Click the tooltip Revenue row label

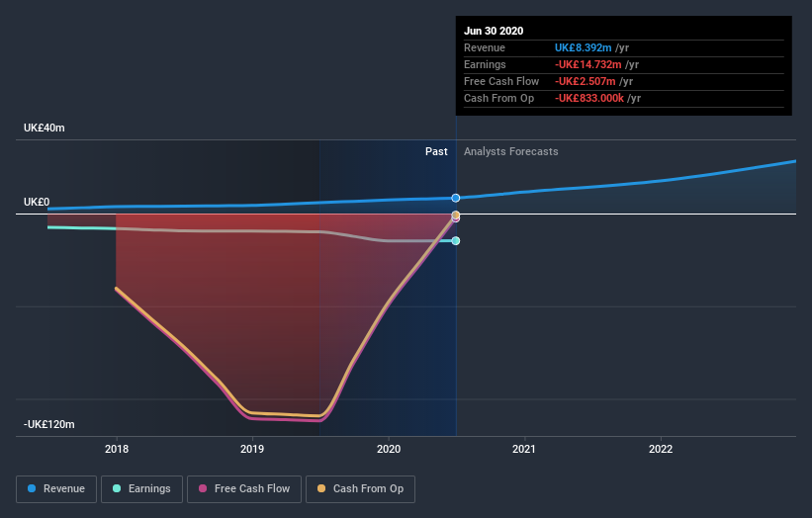coord(485,47)
